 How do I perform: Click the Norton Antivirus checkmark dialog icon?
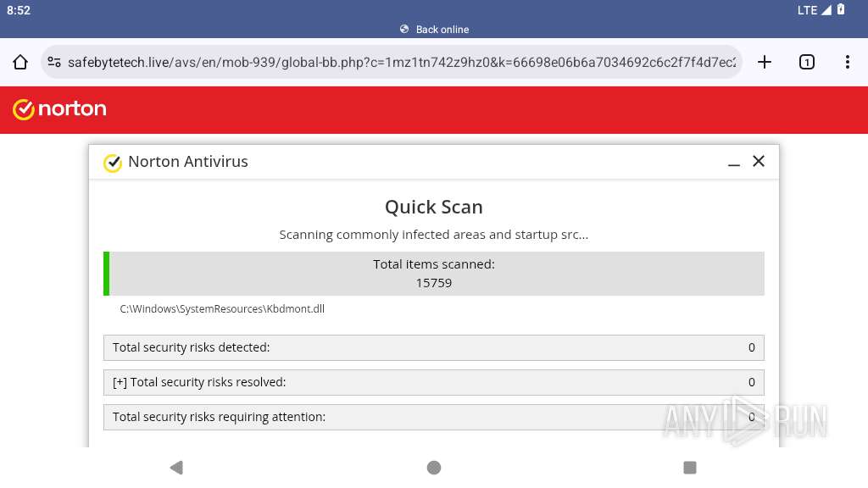113,163
